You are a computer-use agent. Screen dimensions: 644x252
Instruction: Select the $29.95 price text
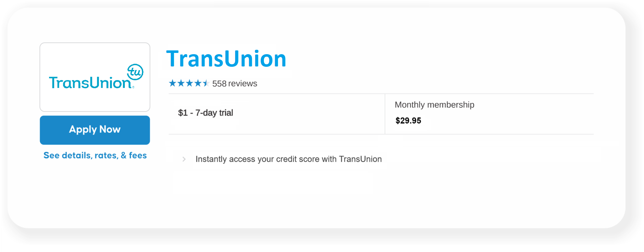[408, 120]
